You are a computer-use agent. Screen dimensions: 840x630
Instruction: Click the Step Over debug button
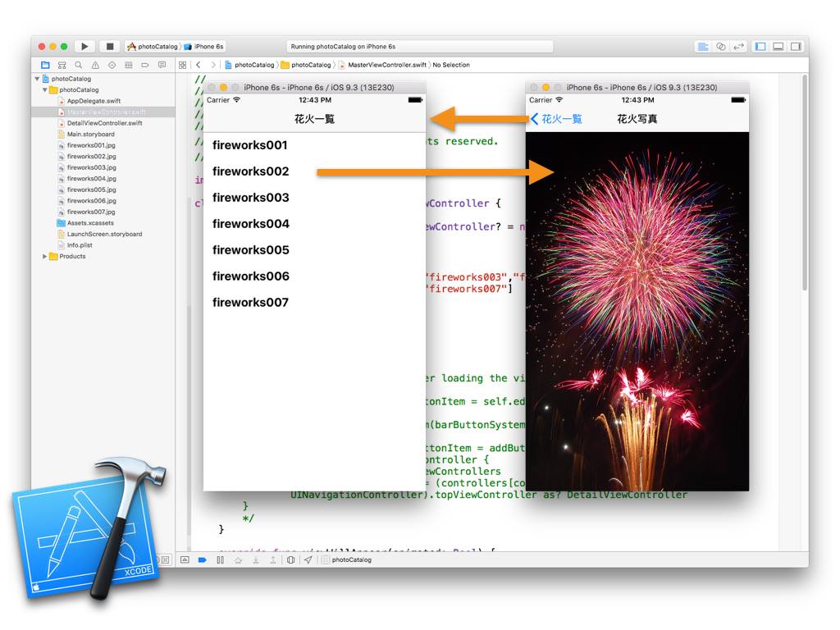(x=239, y=559)
